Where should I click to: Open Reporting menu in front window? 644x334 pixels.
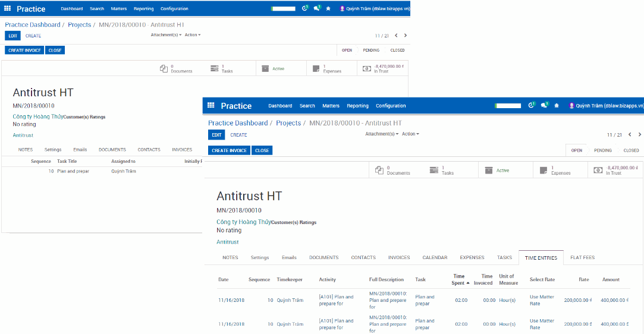coord(357,106)
